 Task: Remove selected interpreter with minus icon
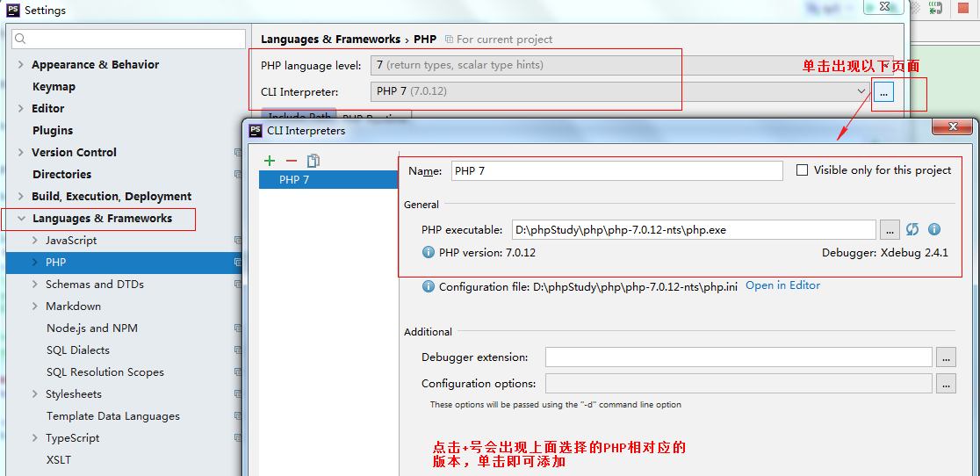(292, 161)
